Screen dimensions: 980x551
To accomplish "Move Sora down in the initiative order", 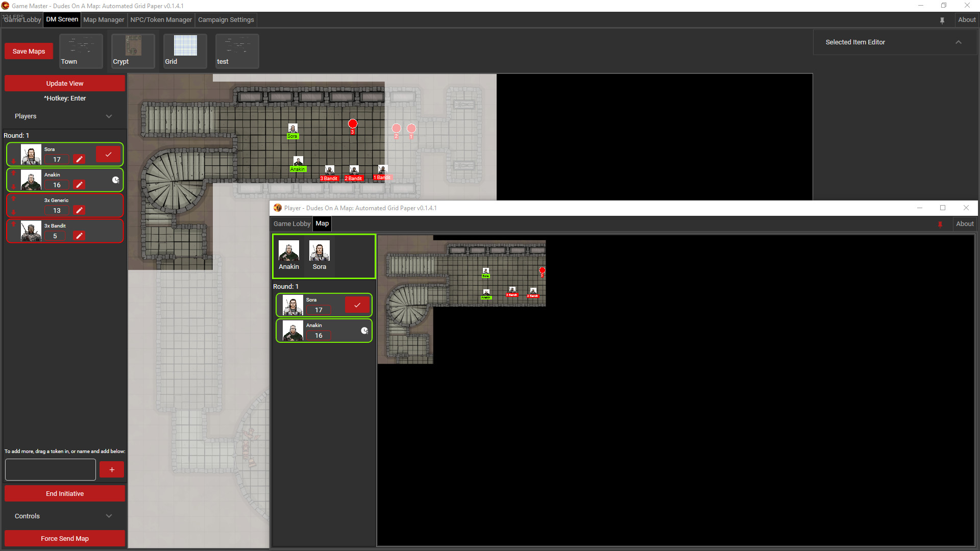I will [x=14, y=161].
